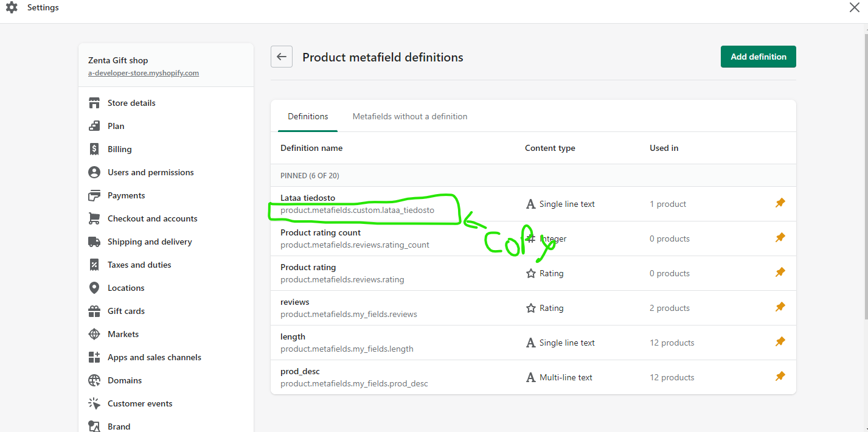Click the Add definition button

pyautogui.click(x=758, y=57)
